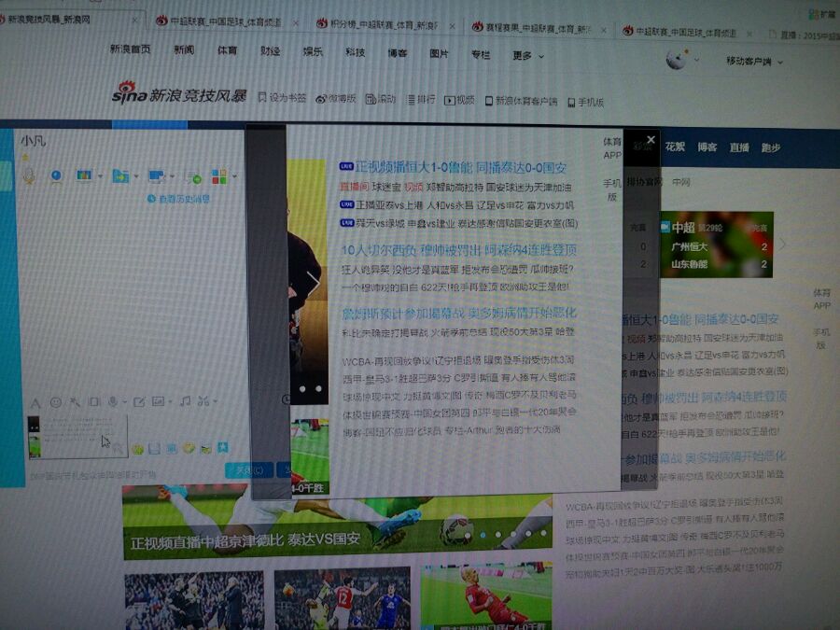Click 查看历史消息 link in chat

[178, 199]
